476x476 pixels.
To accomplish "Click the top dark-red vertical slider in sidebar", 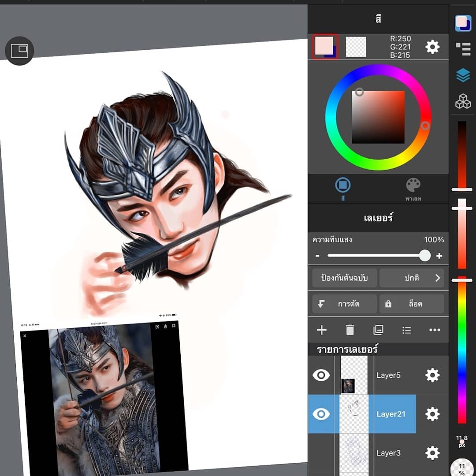I will [x=462, y=155].
